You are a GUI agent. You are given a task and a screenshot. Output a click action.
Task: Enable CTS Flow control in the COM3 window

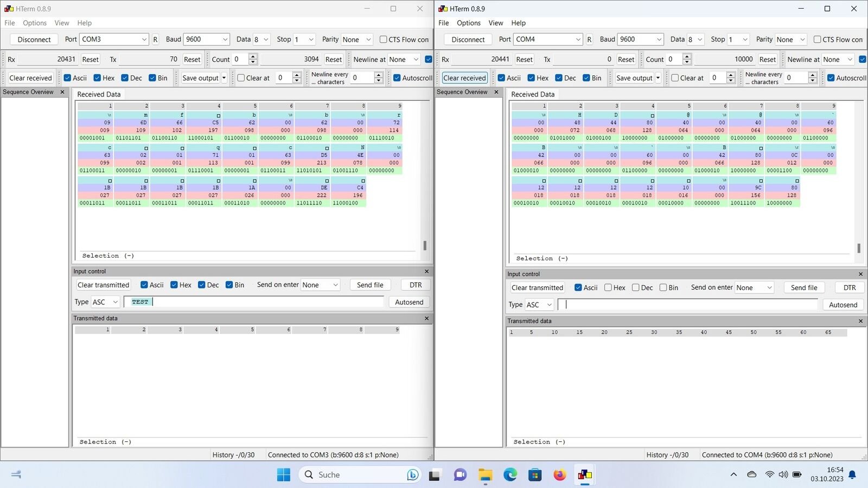pyautogui.click(x=384, y=40)
